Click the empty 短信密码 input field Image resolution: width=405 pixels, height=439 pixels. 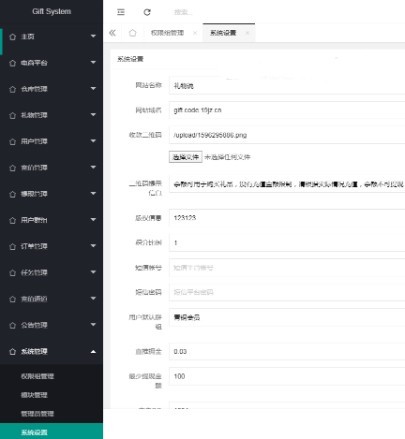point(287,292)
